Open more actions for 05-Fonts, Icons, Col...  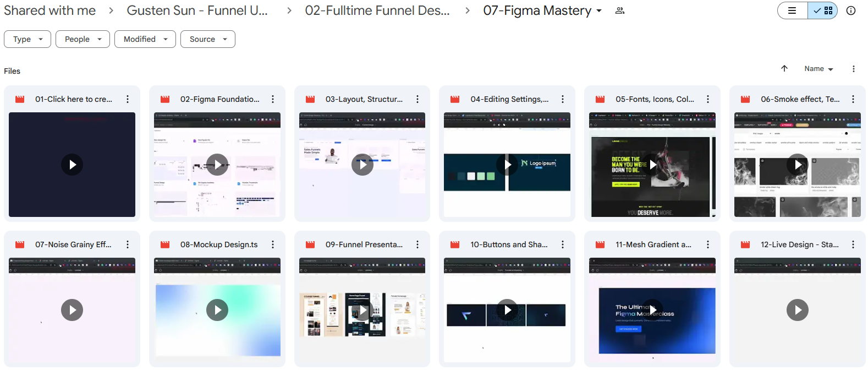tap(708, 99)
